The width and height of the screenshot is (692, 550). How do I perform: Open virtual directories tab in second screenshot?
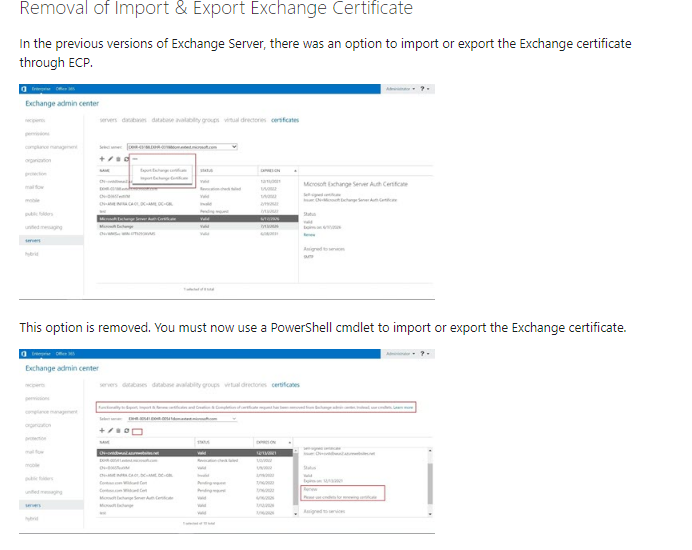[245, 385]
